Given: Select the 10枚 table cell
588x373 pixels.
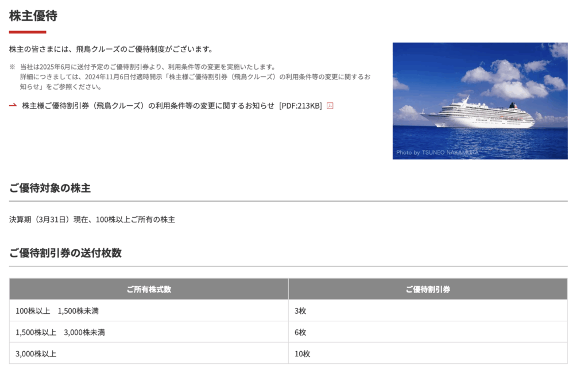Looking at the screenshot, I should [428, 353].
